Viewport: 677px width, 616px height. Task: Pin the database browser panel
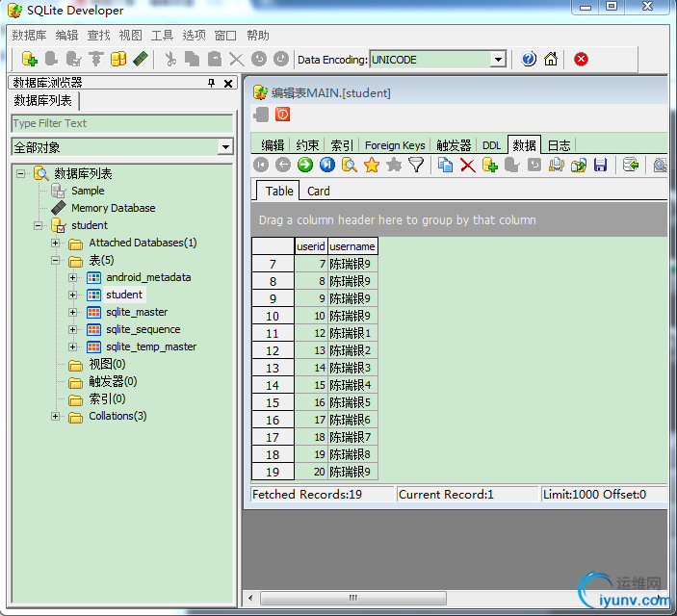point(212,84)
